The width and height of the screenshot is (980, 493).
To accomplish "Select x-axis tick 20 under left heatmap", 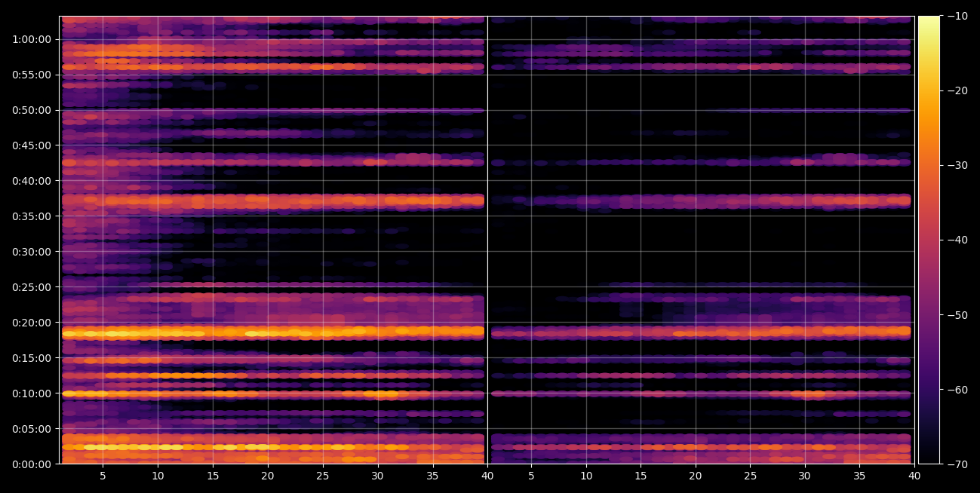I will pos(268,476).
